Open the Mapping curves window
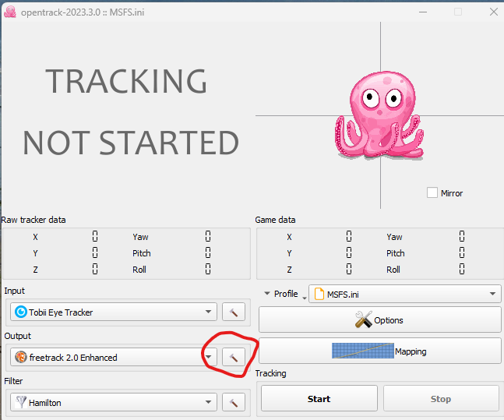Screen dimensions: 504x420 point(379,351)
